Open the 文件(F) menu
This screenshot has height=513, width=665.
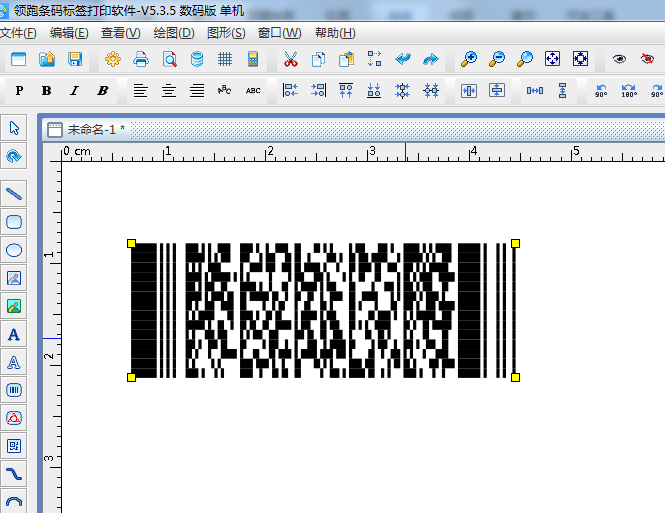19,33
